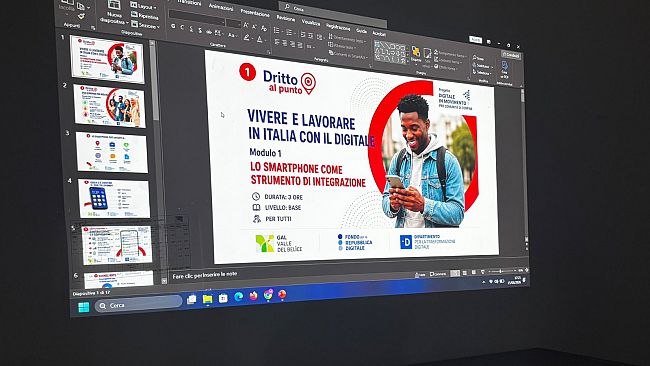Image resolution: width=650 pixels, height=366 pixels.
Task: Click the Commenti button in status bar
Action: (438, 274)
